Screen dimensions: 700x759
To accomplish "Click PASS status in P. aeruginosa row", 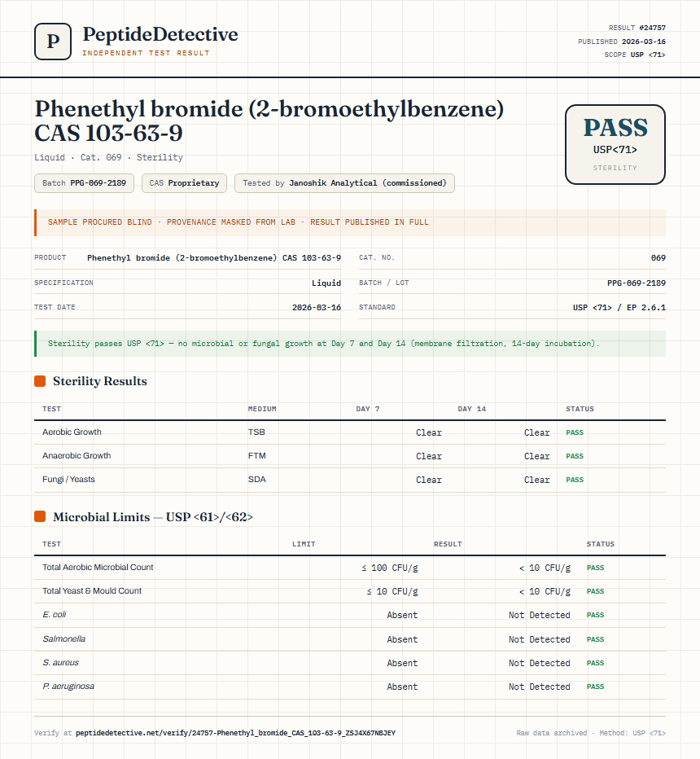I will click(x=595, y=687).
